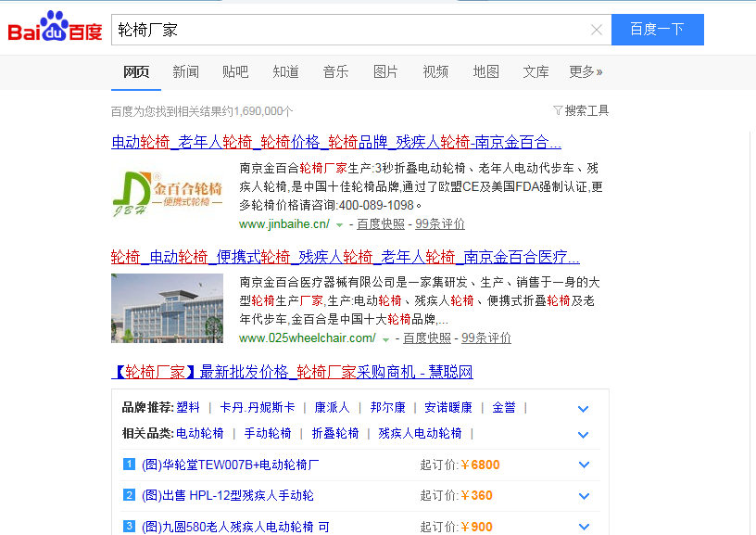
Task: Go to the 知道 tab
Action: (x=285, y=72)
